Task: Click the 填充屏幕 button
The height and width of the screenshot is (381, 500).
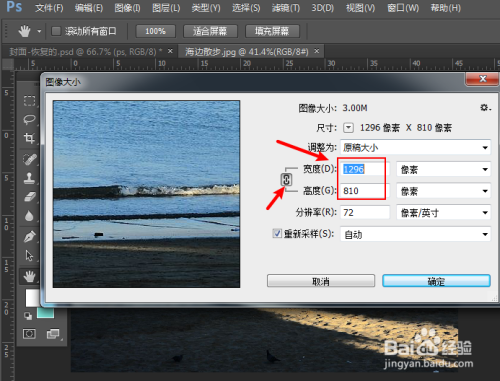Action: pyautogui.click(x=272, y=31)
